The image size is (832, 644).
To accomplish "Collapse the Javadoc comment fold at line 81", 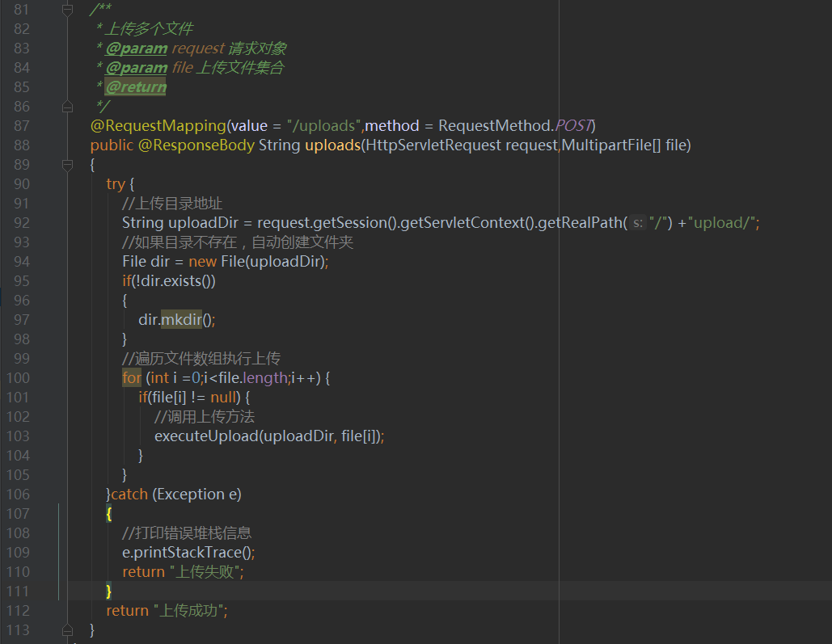I will pyautogui.click(x=67, y=10).
